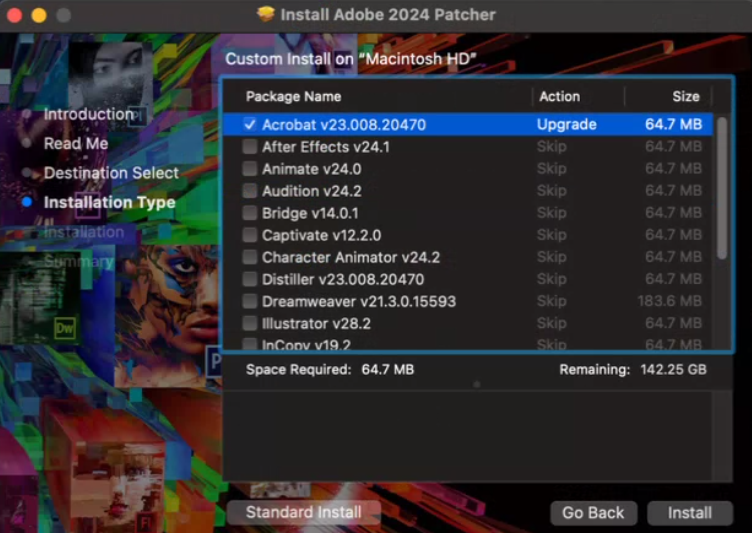Tick the Illustrator v28.2 checkbox
752x533 pixels.
click(x=250, y=323)
